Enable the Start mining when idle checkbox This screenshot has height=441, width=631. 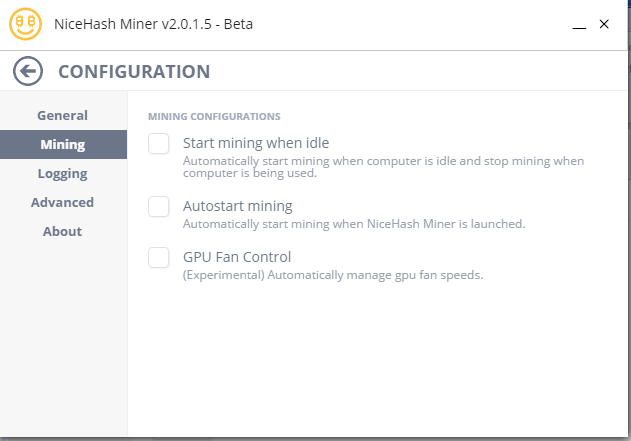(159, 144)
